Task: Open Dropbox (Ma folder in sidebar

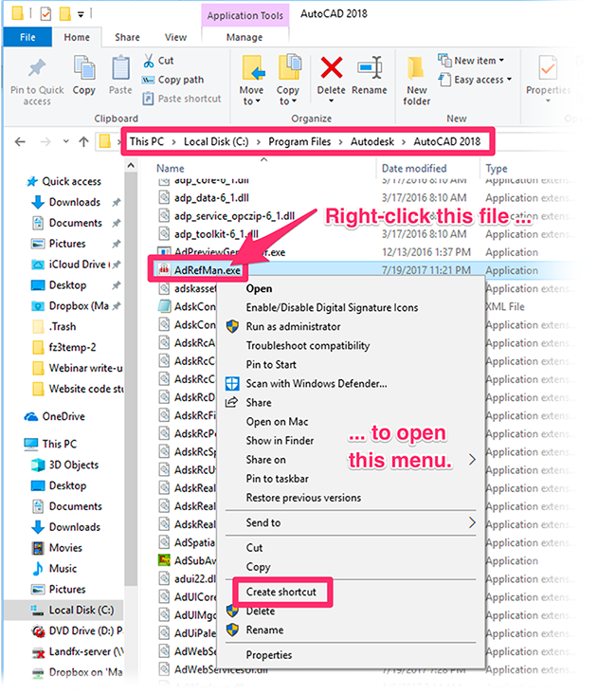Action: [x=79, y=306]
